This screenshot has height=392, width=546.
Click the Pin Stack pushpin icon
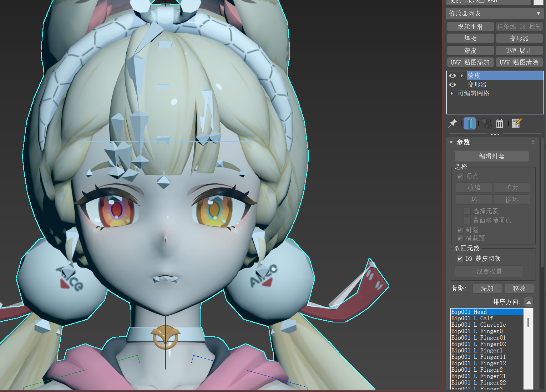tap(453, 123)
